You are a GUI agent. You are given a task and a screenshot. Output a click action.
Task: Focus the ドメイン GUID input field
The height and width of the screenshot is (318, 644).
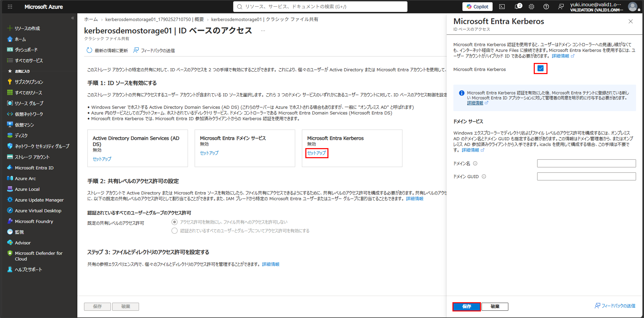(587, 176)
